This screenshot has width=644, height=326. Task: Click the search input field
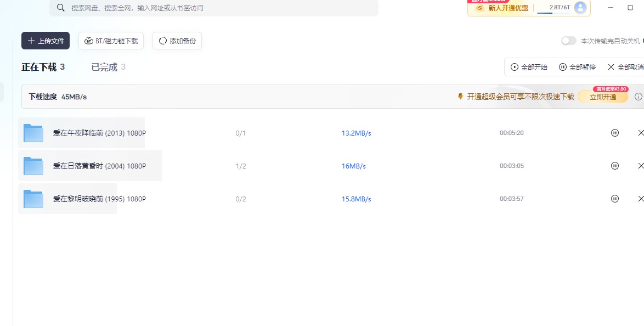pos(219,8)
